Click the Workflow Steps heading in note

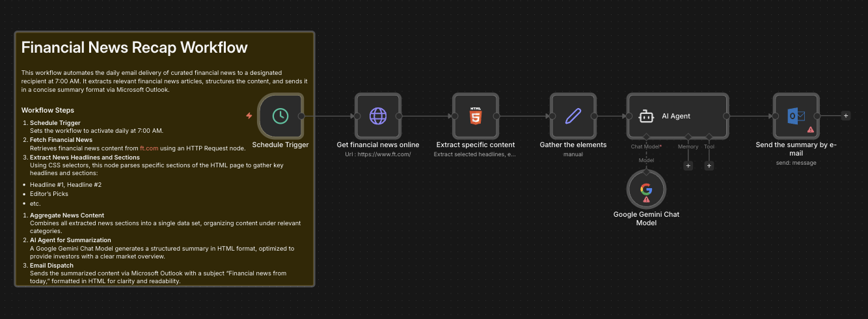coord(47,110)
